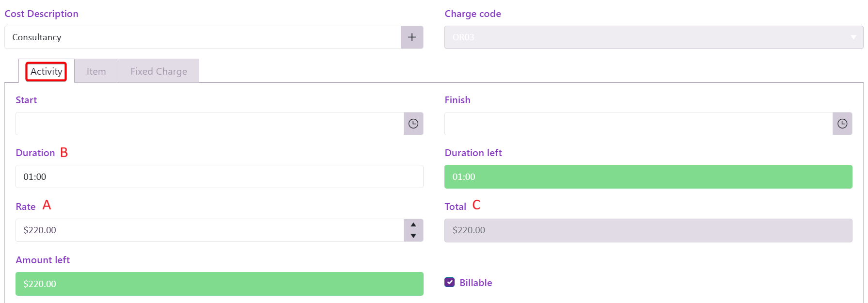
Task: Switch to the Activity tab
Action: [47, 71]
